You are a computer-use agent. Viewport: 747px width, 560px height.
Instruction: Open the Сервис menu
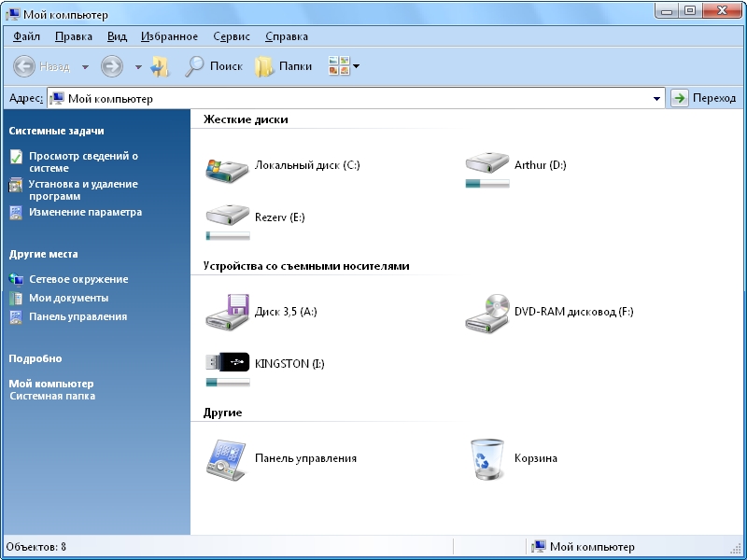coord(231,36)
